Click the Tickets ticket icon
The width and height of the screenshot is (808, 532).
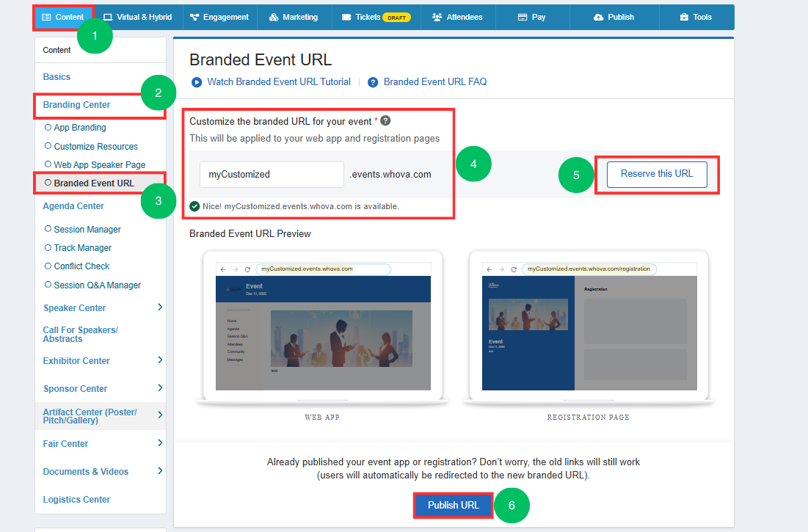click(346, 18)
